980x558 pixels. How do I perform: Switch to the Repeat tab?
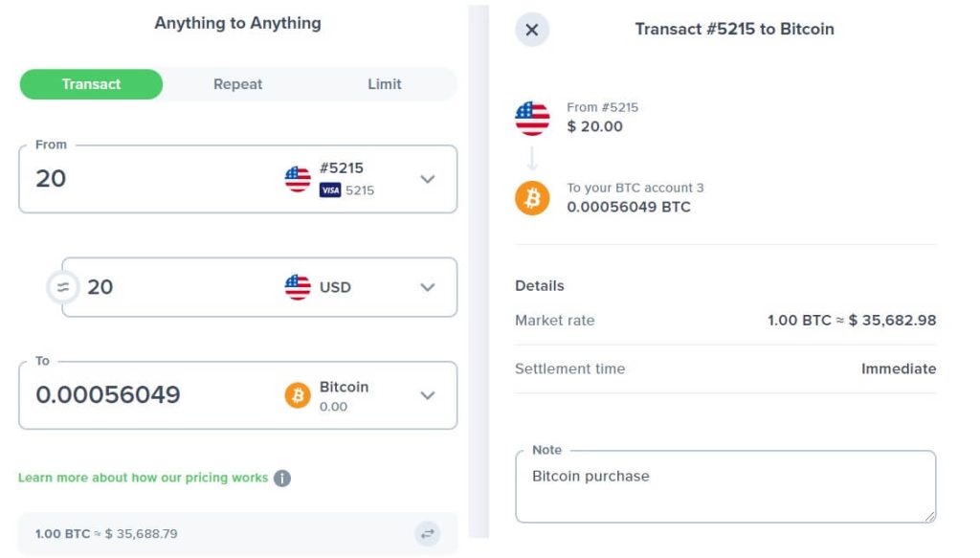pyautogui.click(x=237, y=84)
